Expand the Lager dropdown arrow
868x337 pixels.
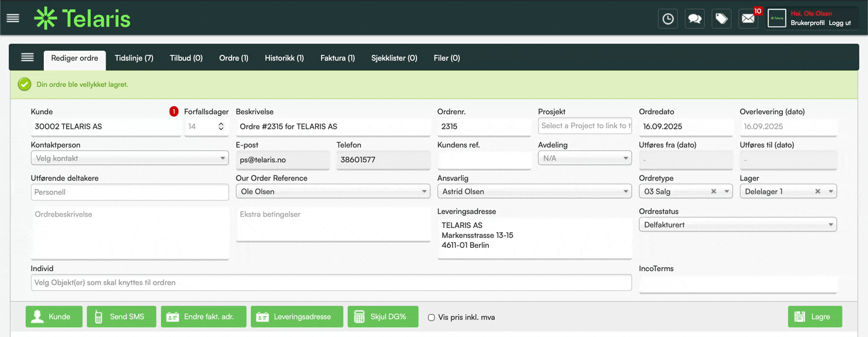click(831, 191)
